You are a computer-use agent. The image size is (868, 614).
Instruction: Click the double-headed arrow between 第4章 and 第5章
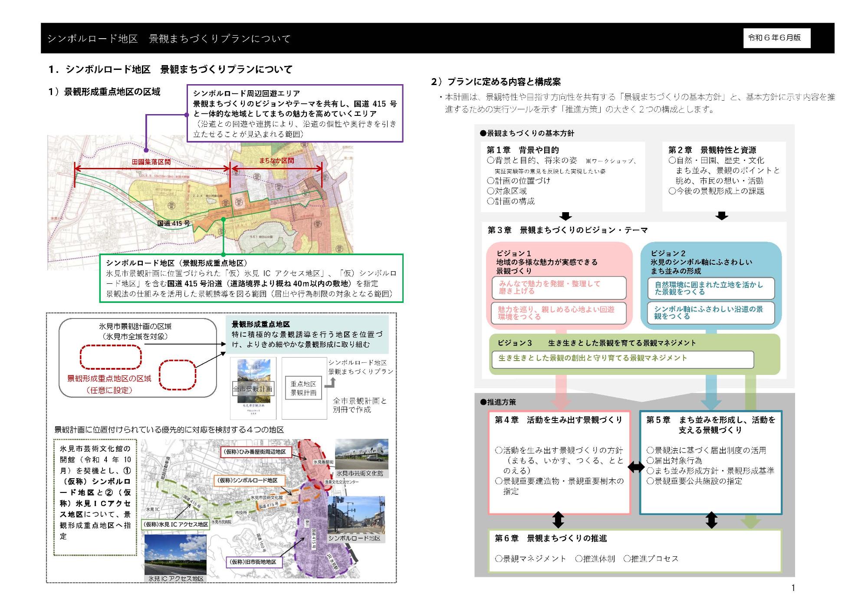pos(636,467)
